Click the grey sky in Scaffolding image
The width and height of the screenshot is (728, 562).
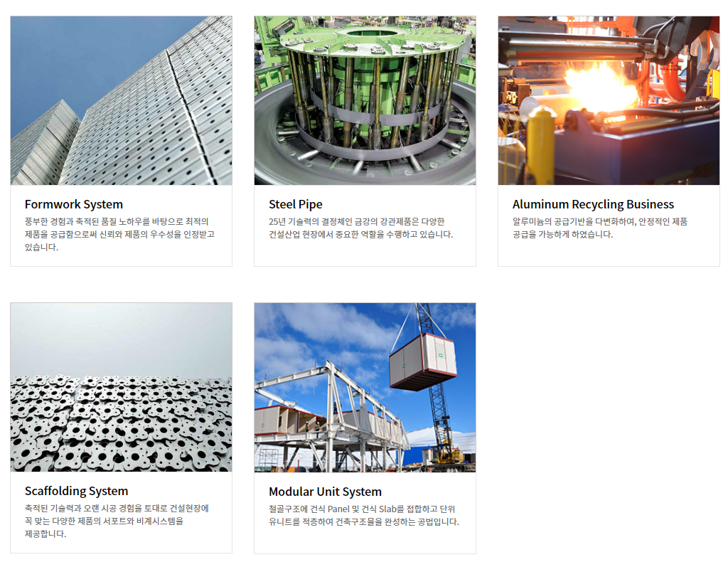[x=121, y=340]
